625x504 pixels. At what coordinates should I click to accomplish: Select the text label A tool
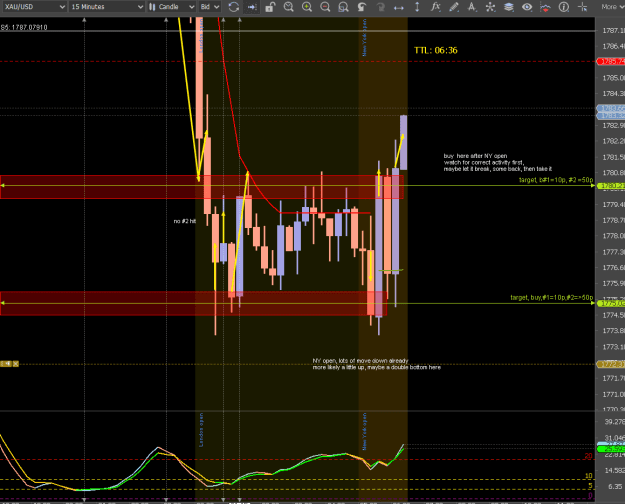pyautogui.click(x=472, y=7)
